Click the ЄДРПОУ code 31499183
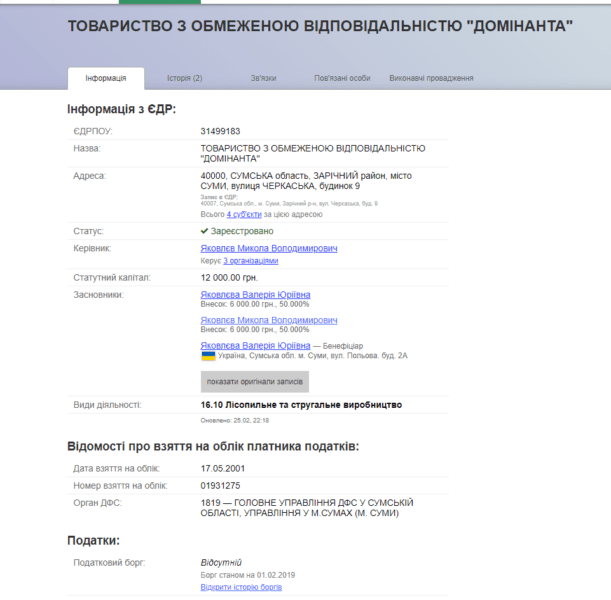This screenshot has width=611, height=600. (x=220, y=131)
